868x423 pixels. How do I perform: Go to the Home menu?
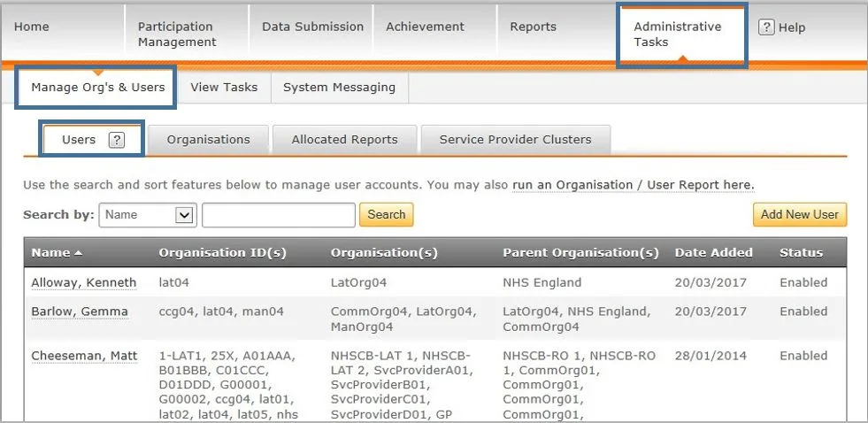pyautogui.click(x=32, y=27)
